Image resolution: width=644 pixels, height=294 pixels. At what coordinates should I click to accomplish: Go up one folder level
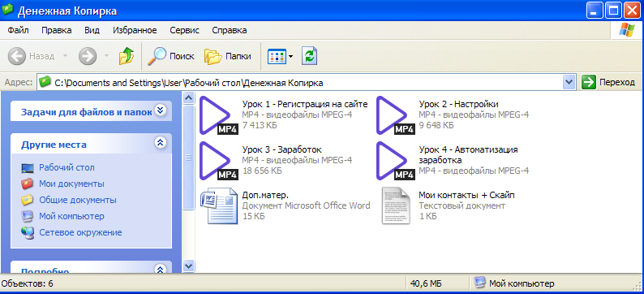pos(127,56)
